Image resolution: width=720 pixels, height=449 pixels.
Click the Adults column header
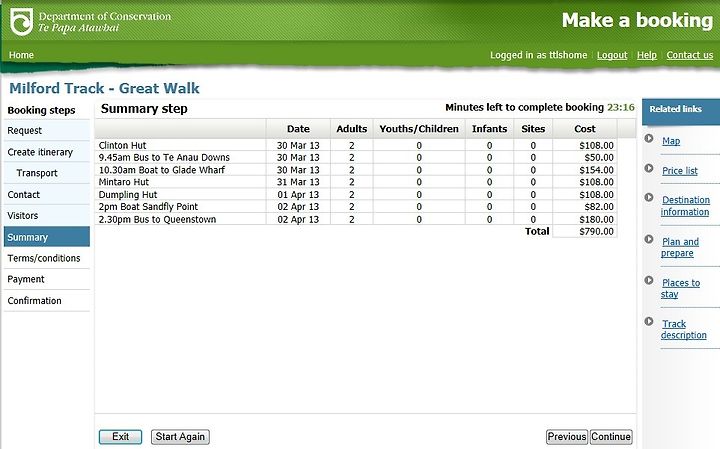[352, 129]
